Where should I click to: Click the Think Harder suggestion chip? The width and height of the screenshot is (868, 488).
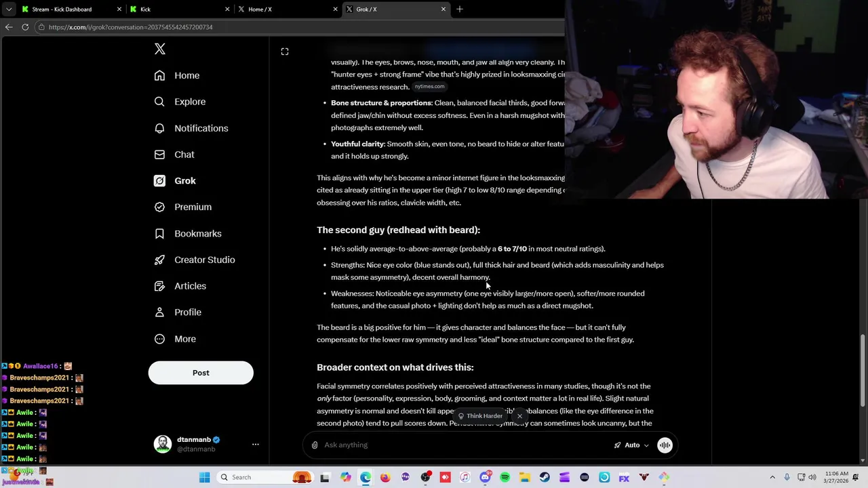(x=481, y=416)
